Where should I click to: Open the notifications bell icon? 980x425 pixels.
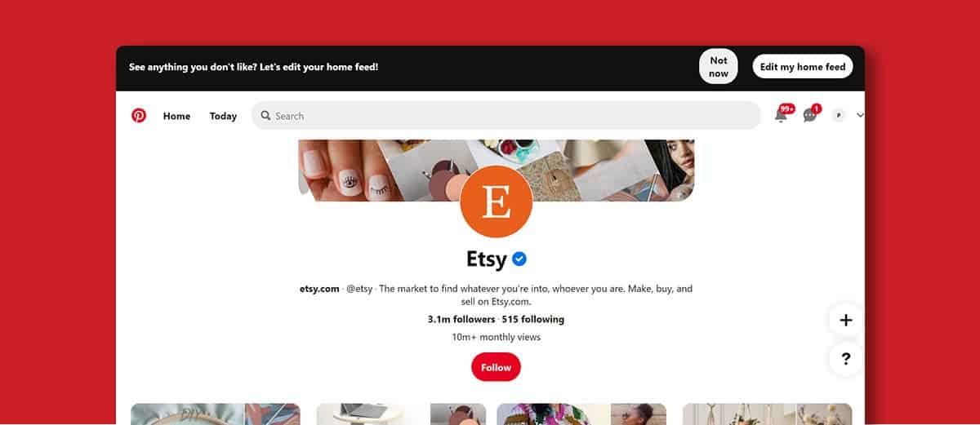point(782,114)
